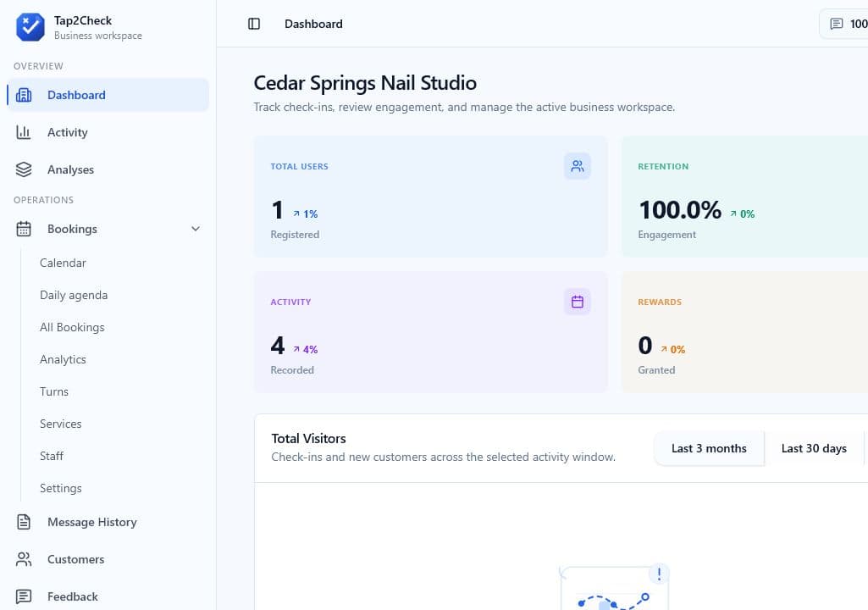The width and height of the screenshot is (868, 610).
Task: Open the Services submenu item
Action: (x=60, y=424)
